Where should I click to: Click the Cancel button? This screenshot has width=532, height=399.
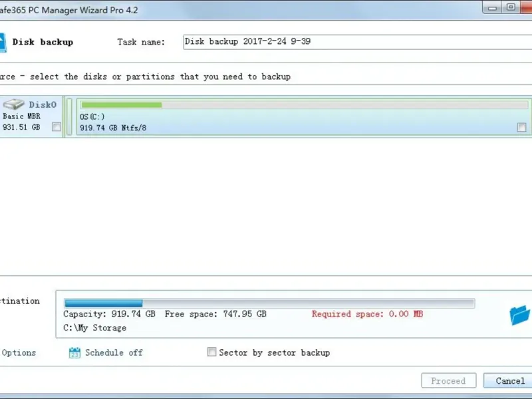(508, 380)
